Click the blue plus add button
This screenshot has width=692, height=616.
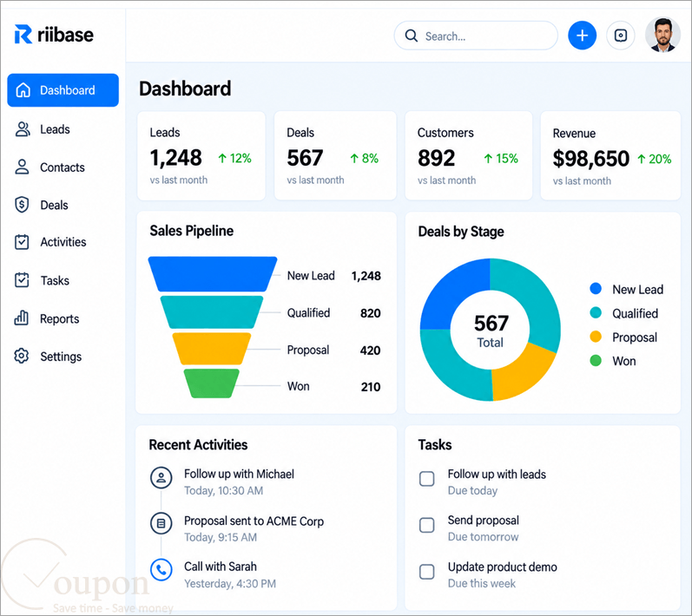[x=582, y=36]
